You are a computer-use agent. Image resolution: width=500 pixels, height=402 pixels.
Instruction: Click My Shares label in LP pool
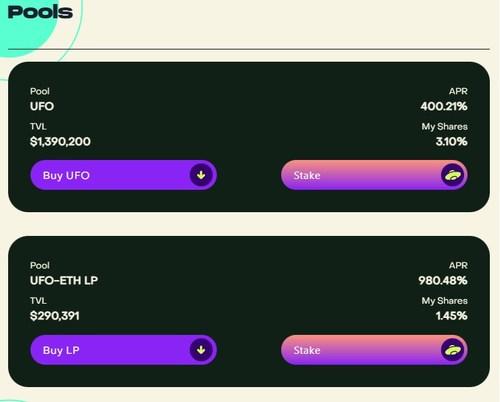tap(445, 301)
